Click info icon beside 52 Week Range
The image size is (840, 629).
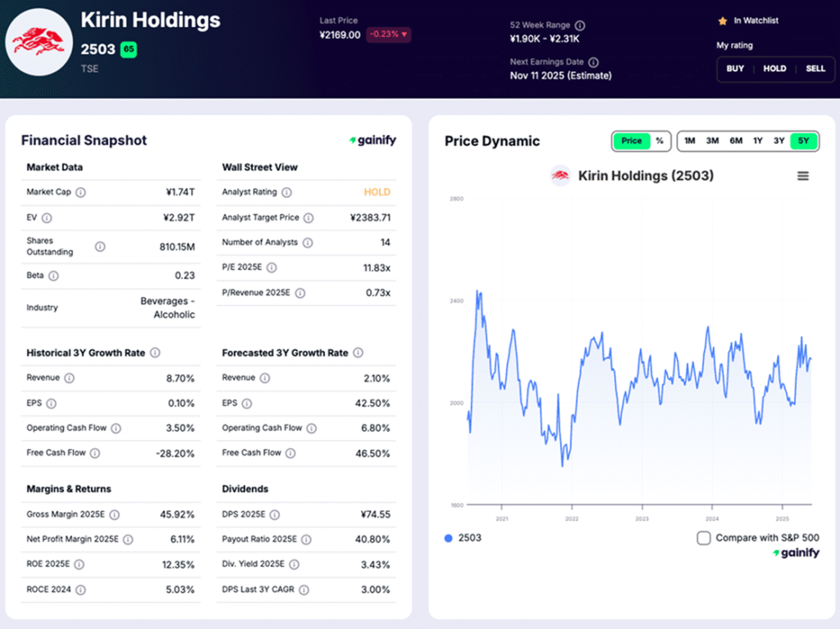580,25
